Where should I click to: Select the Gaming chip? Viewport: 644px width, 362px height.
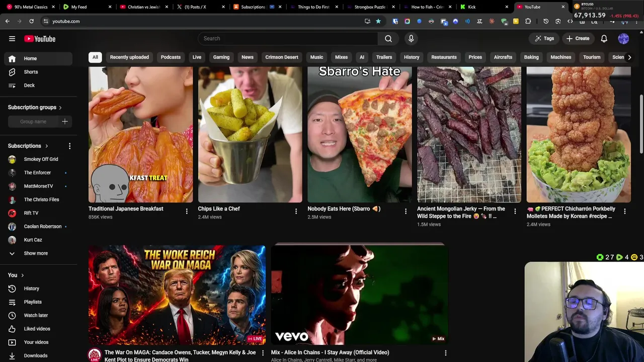(221, 57)
